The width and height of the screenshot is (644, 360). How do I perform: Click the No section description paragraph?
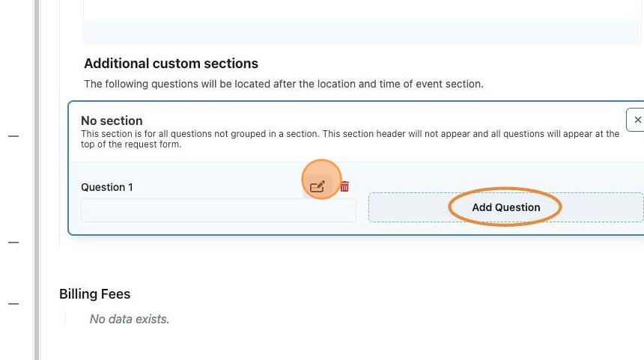pos(350,139)
